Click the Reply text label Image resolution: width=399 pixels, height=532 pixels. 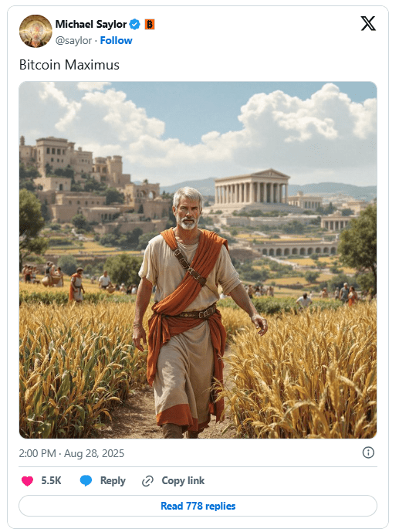(113, 481)
